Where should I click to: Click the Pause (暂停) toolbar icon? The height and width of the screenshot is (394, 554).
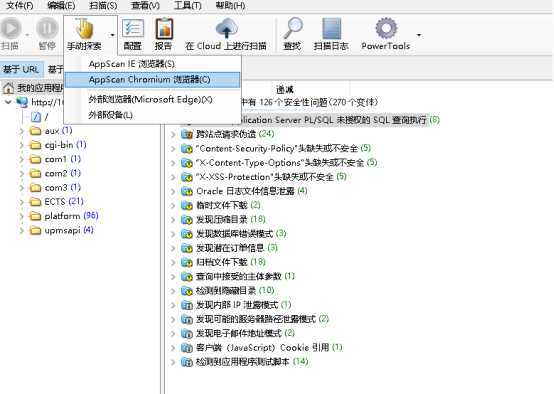pos(47,28)
